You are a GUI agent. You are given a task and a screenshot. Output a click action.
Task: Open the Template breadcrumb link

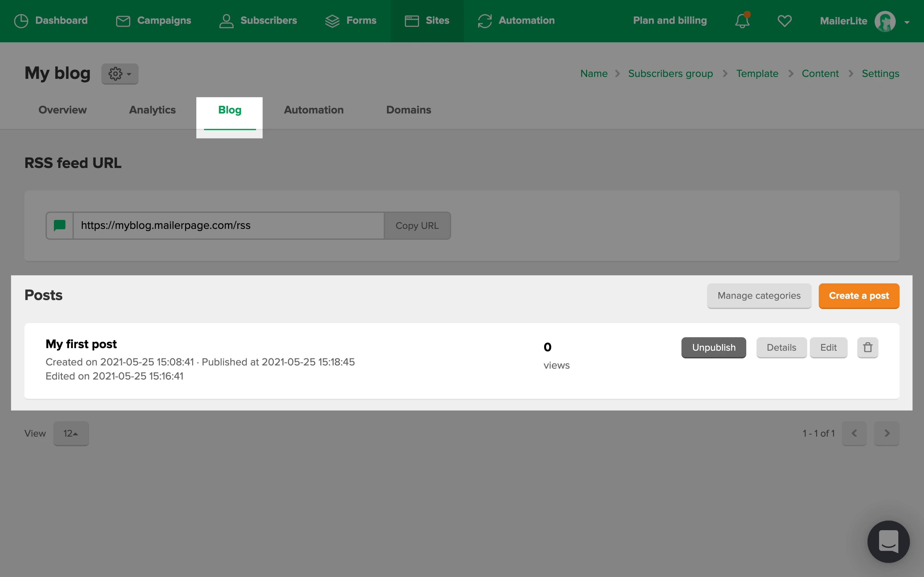[x=757, y=73]
